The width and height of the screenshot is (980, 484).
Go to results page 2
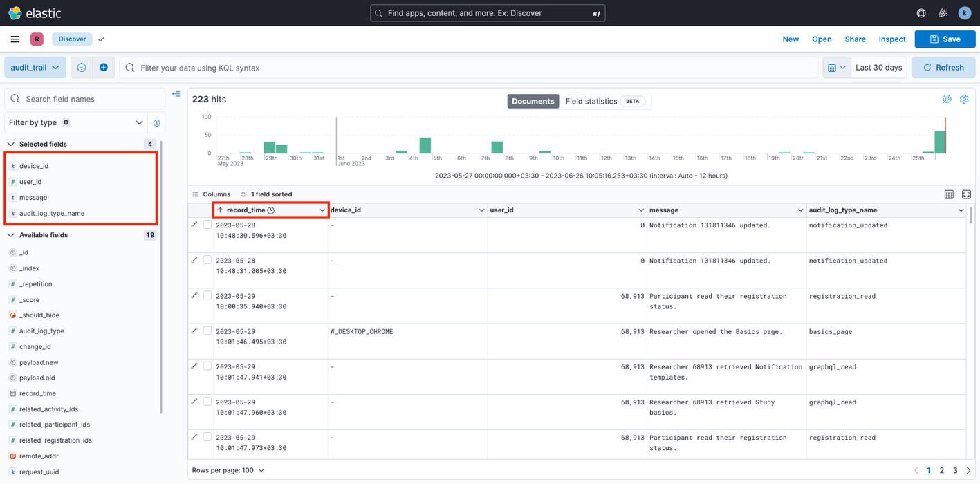point(941,469)
